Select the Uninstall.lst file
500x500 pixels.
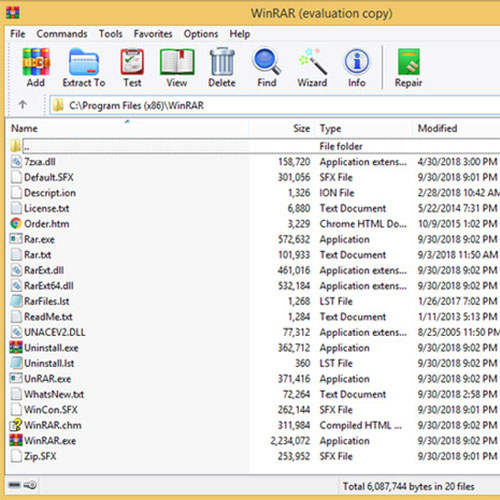point(49,363)
